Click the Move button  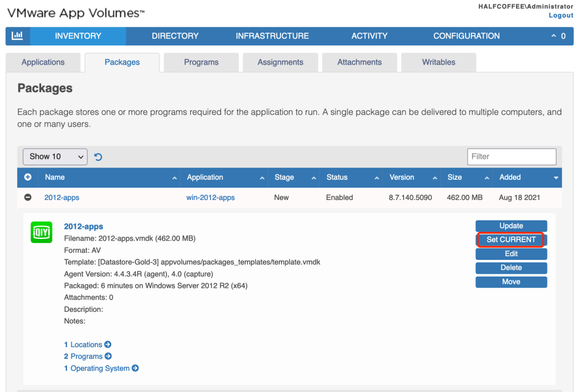point(511,282)
